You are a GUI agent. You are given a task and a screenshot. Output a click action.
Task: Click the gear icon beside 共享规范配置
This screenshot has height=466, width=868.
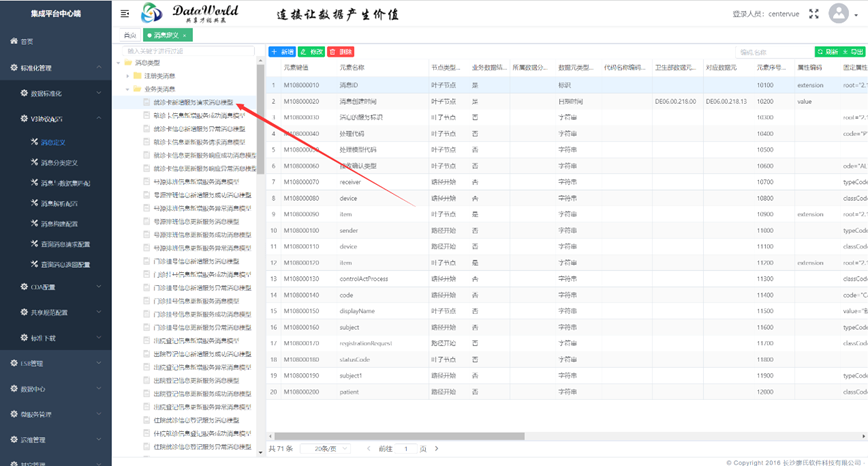point(24,312)
